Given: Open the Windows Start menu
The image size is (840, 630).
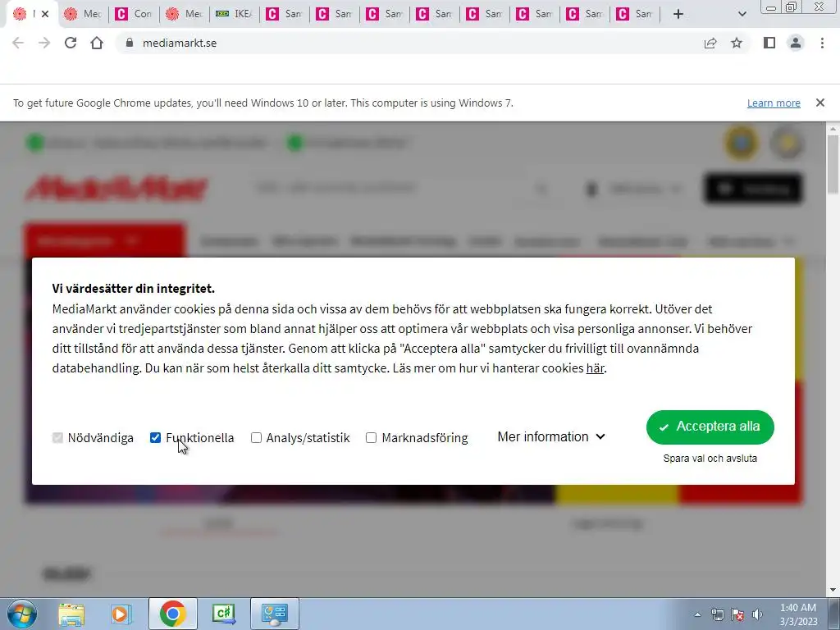Looking at the screenshot, I should coord(21,614).
